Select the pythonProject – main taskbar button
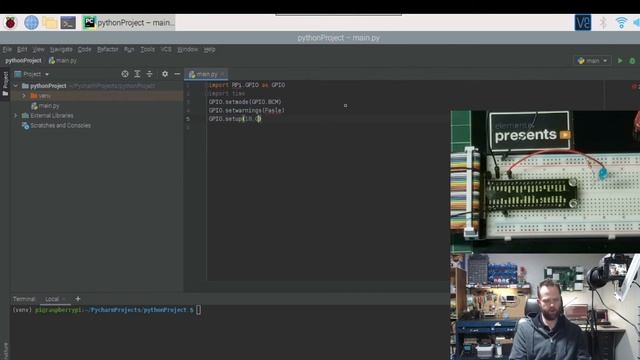Viewport: 640px width, 360px height. pyautogui.click(x=129, y=23)
